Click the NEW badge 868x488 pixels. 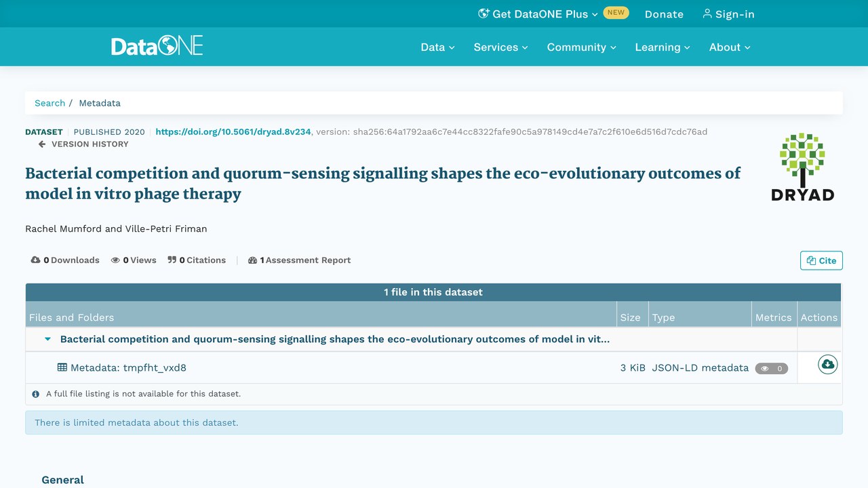pyautogui.click(x=616, y=12)
